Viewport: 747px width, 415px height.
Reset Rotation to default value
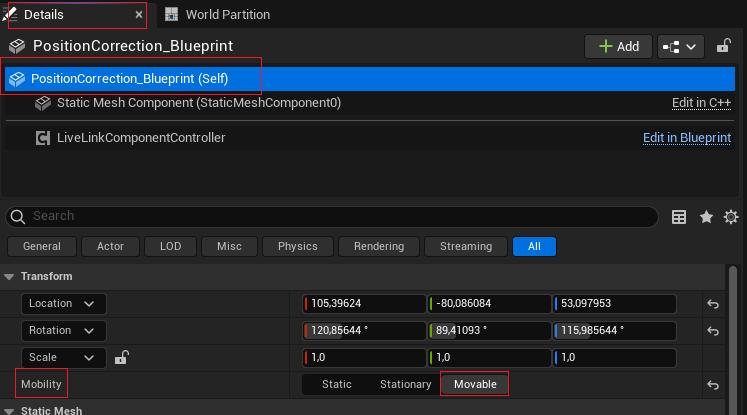tap(713, 331)
